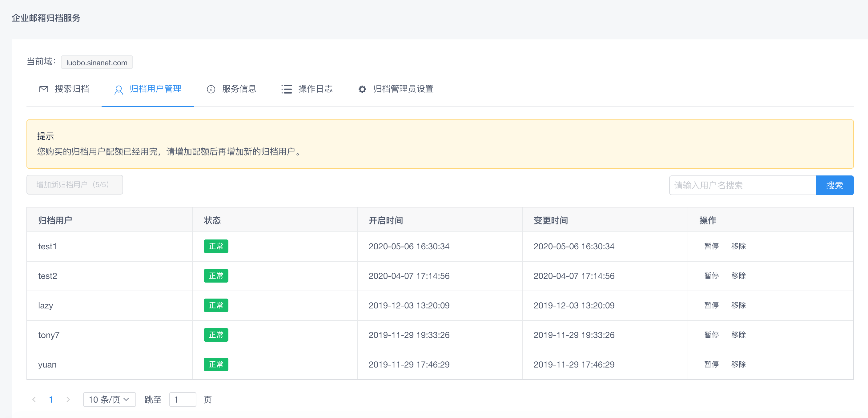
Task: Click 移除 in the yuan row
Action: click(738, 364)
